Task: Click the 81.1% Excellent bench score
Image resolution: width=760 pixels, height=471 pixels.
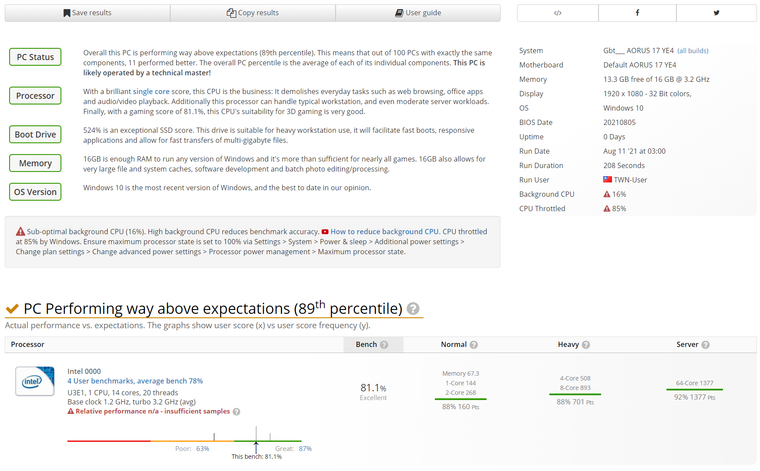Action: pos(373,392)
